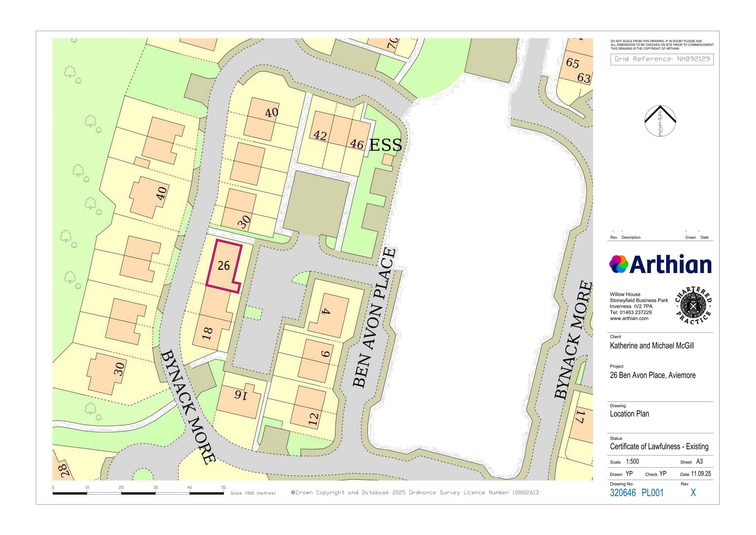Click 'Stoneyfield Business Park' address line
Viewport: 756px width, 535px height.
click(639, 300)
